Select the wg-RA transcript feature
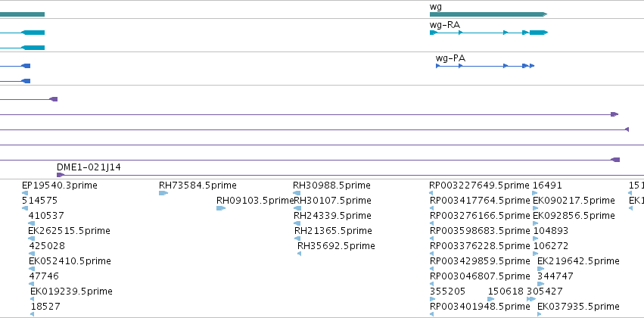Image resolution: width=644 pixels, height=318 pixels. coord(489,33)
